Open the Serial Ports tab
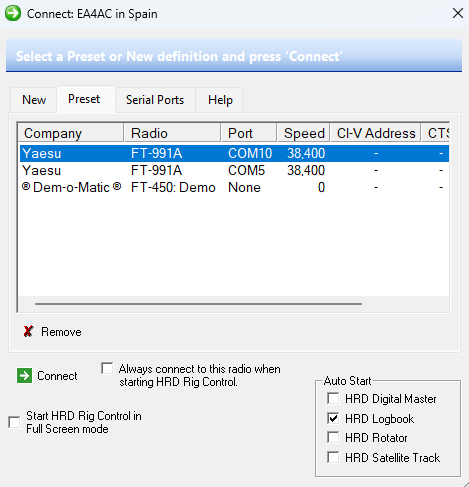 (x=155, y=100)
